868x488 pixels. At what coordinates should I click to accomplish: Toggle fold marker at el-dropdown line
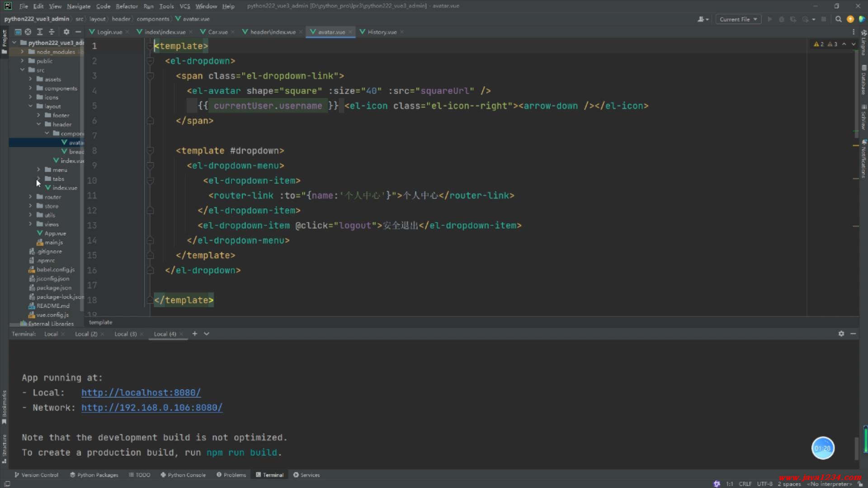151,61
